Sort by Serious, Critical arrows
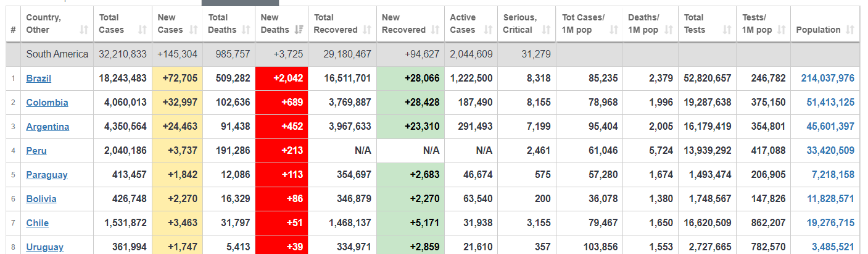This screenshot has height=254, width=868. (546, 30)
